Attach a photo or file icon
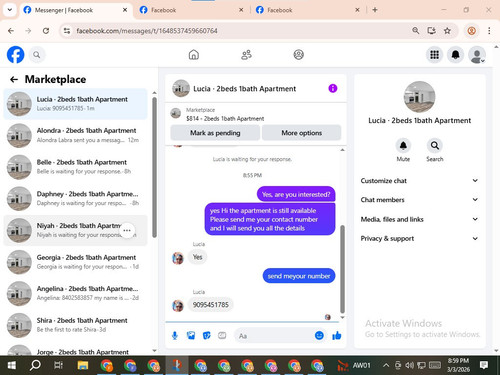 click(191, 336)
